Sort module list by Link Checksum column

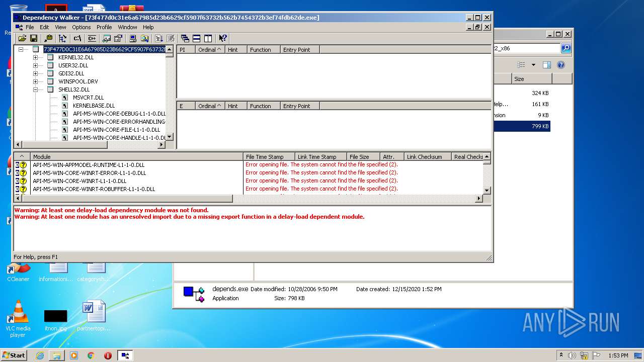[428, 157]
